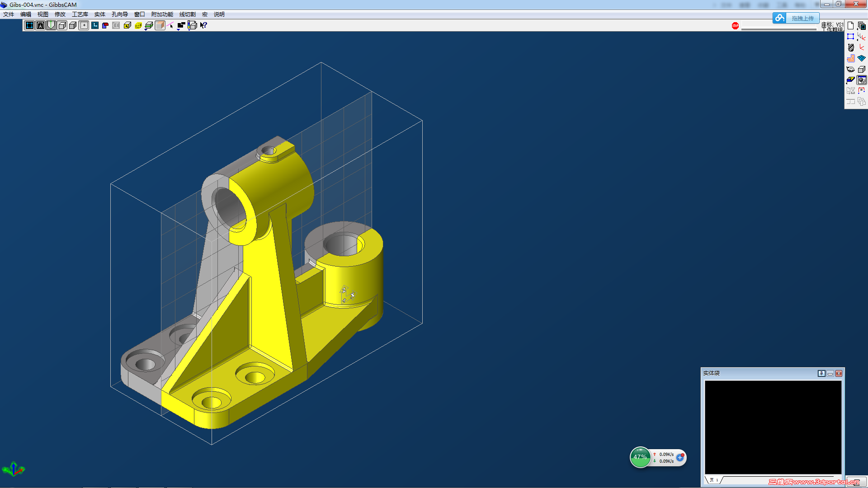Screen dimensions: 868x488
Task: Select the yellow cube face selection icon
Action: pos(127,25)
